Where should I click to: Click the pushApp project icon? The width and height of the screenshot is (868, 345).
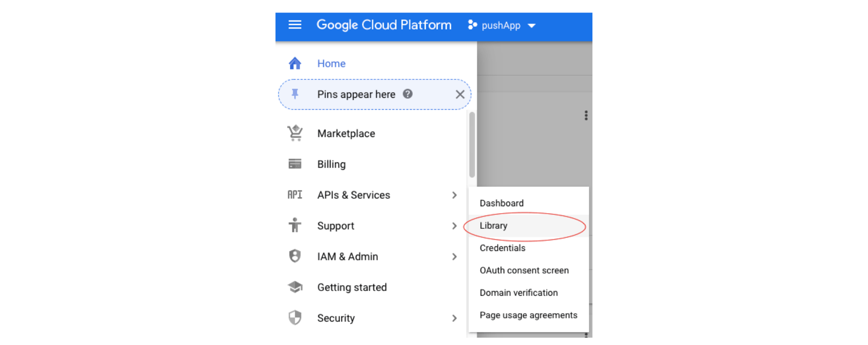[472, 25]
